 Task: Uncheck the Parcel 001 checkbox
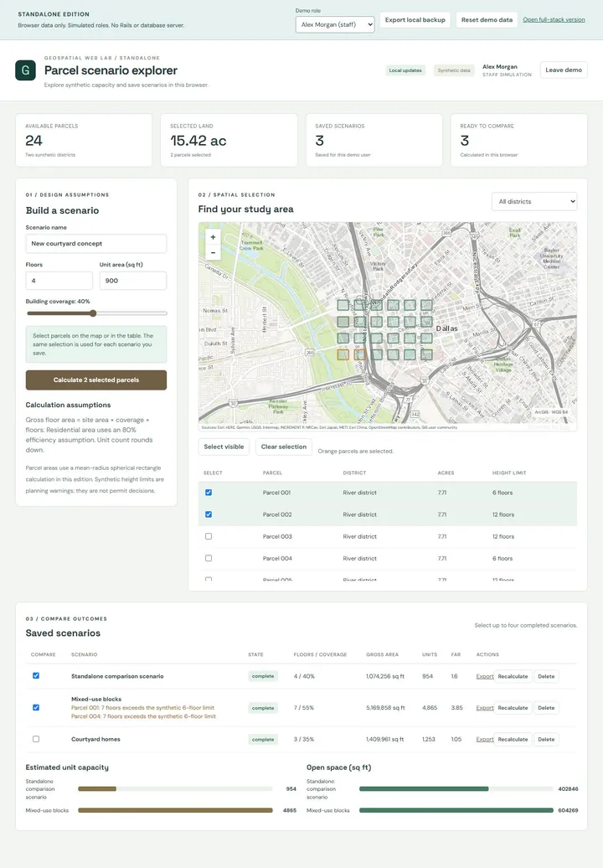click(209, 492)
